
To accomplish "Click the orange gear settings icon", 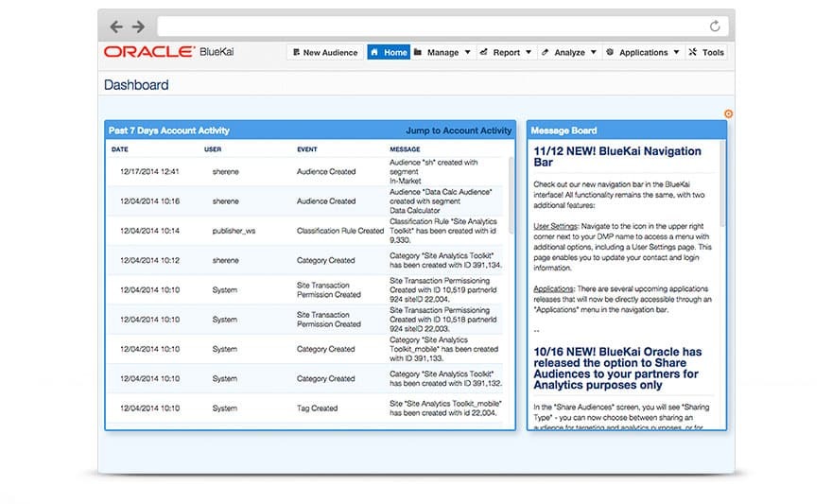I will (x=728, y=113).
